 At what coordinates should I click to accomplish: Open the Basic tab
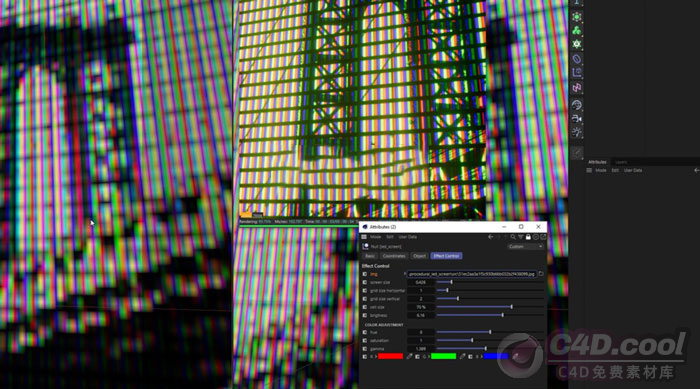tap(370, 256)
